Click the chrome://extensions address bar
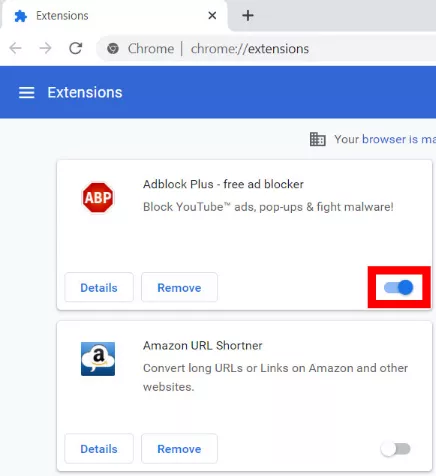The width and height of the screenshot is (436, 476). (267, 49)
